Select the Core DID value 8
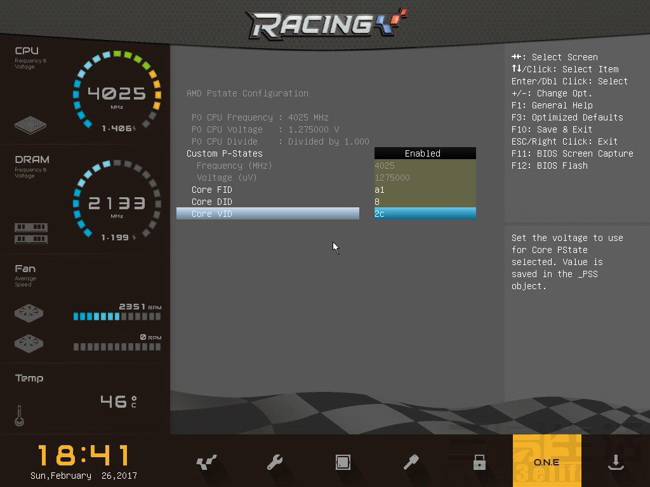The image size is (650, 487). coord(425,201)
